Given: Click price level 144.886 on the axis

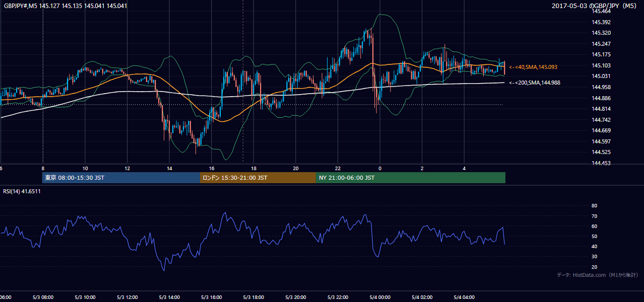Looking at the screenshot, I should 601,98.
